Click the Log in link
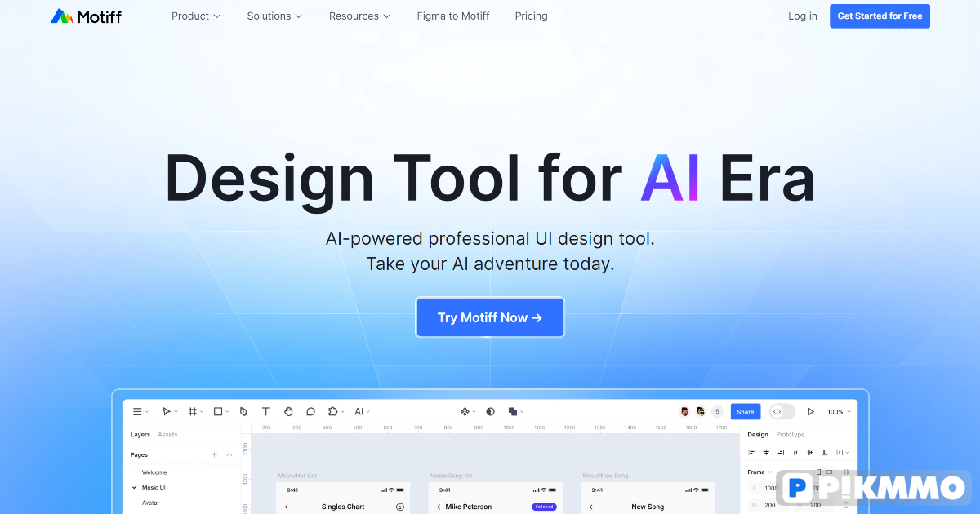The width and height of the screenshot is (980, 514). tap(803, 16)
